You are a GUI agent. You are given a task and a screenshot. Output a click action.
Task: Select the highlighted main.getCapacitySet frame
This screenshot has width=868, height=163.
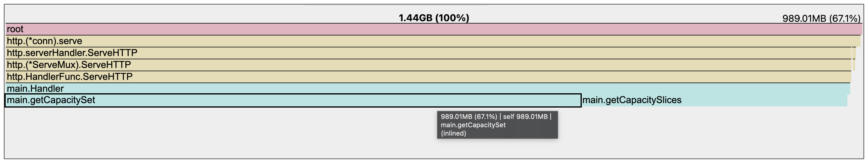point(293,100)
